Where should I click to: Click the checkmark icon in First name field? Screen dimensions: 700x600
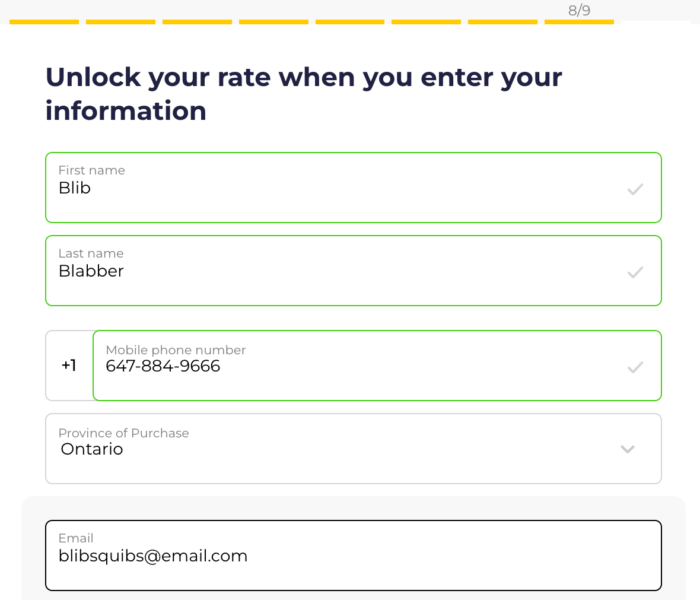point(635,189)
